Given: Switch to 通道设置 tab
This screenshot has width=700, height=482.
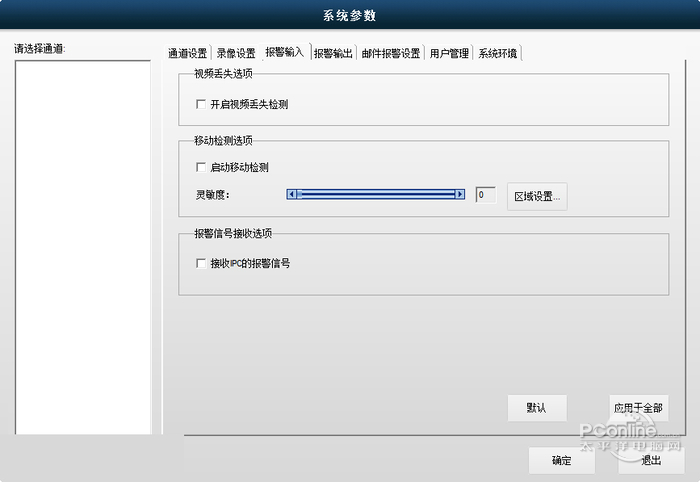Looking at the screenshot, I should pyautogui.click(x=188, y=53).
